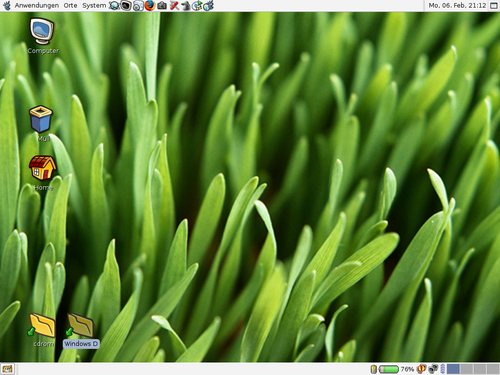This screenshot has height=375, width=500.
Task: Switch to the third workspace
Action: [x=480, y=369]
